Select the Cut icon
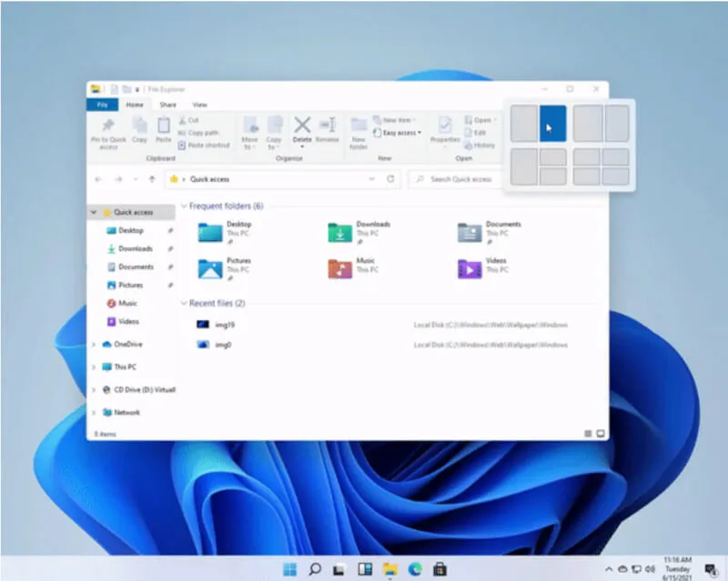Screen dimensions: 728x581 pos(184,120)
